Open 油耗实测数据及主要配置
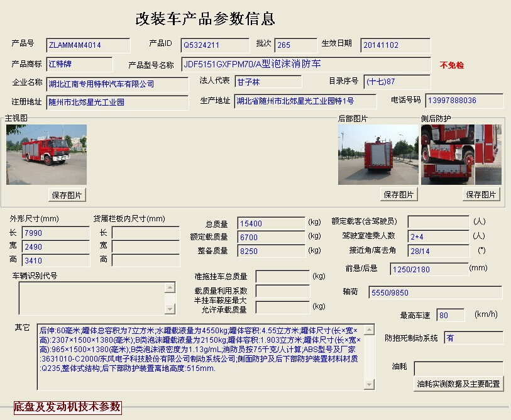 click(458, 384)
